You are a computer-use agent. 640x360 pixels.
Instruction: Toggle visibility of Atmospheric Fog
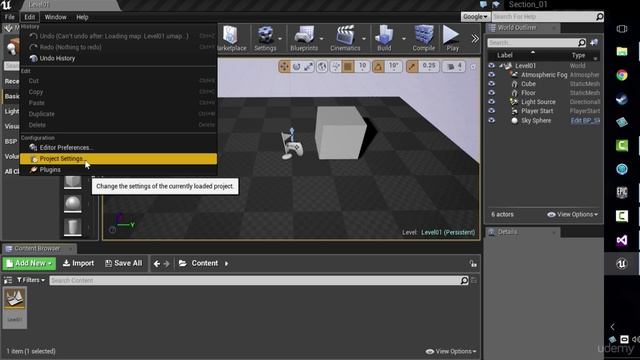pyautogui.click(x=491, y=75)
